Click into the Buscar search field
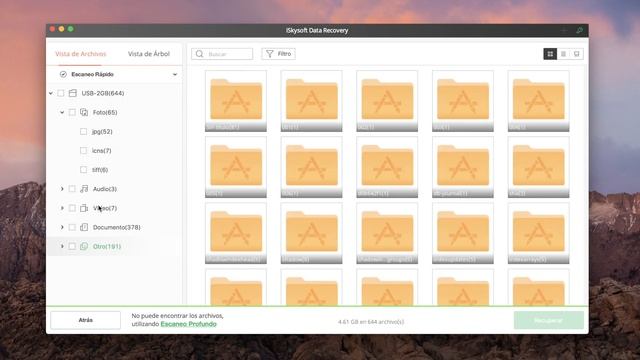Image resolution: width=640 pixels, height=360 pixels. click(x=222, y=54)
